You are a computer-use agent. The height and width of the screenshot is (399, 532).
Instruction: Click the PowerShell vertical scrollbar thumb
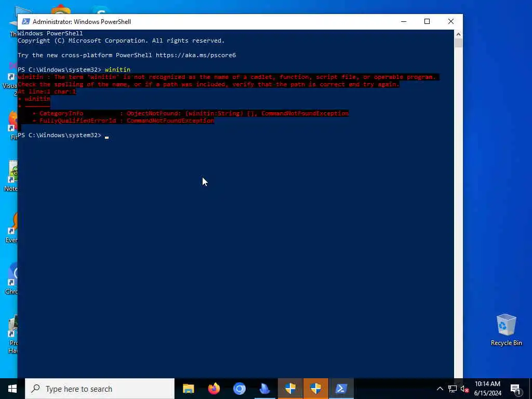[x=458, y=43]
